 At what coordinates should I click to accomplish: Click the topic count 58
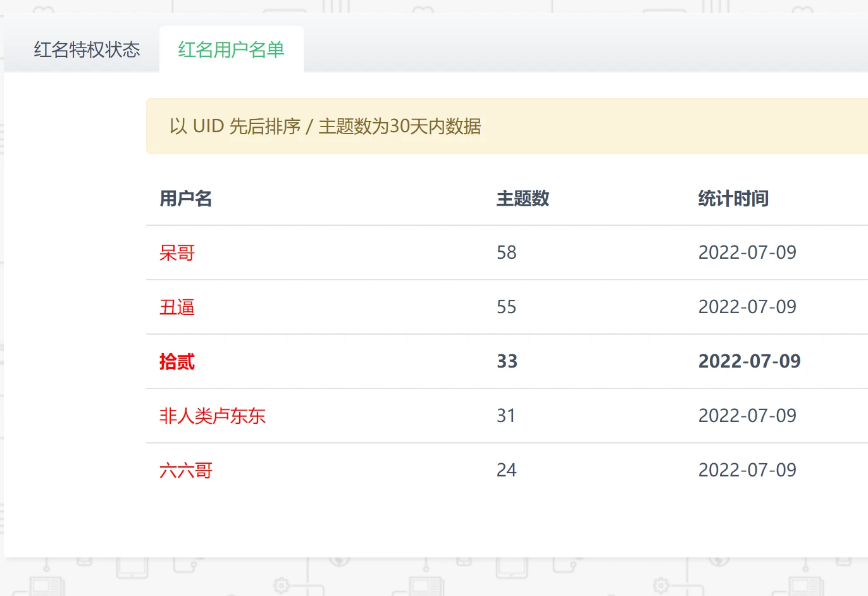(x=506, y=253)
